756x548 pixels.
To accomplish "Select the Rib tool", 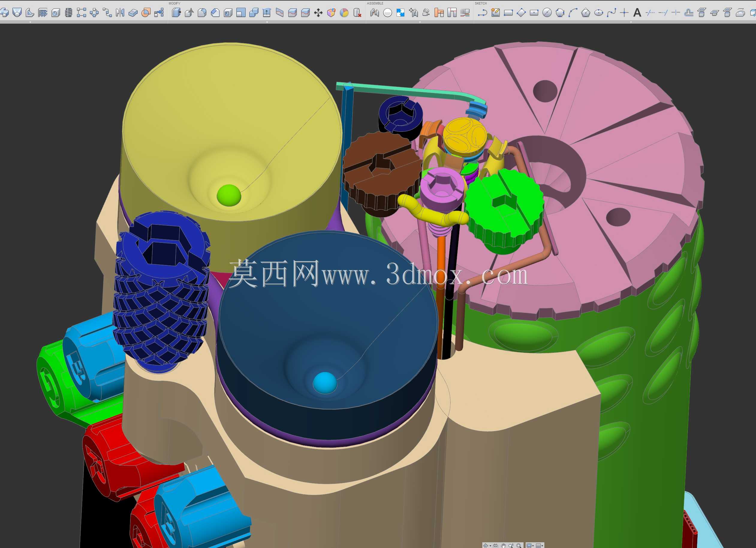I will pos(30,13).
